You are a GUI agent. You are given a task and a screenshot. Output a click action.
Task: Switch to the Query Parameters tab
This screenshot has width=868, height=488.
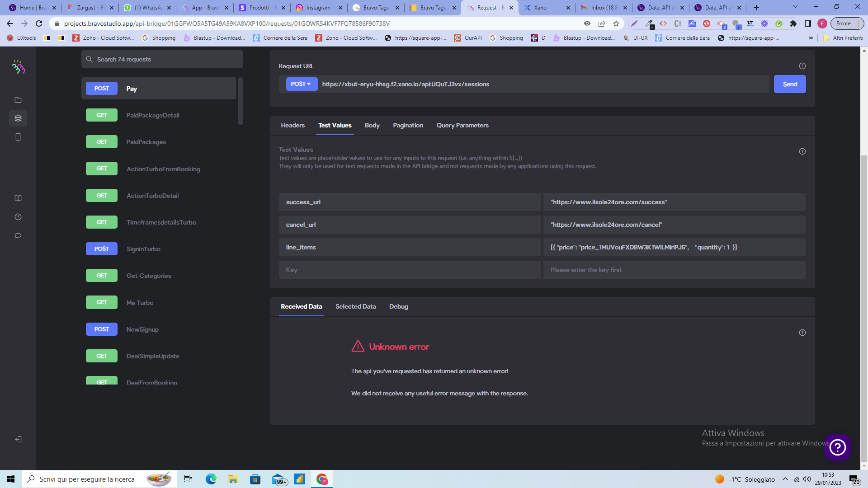462,125
